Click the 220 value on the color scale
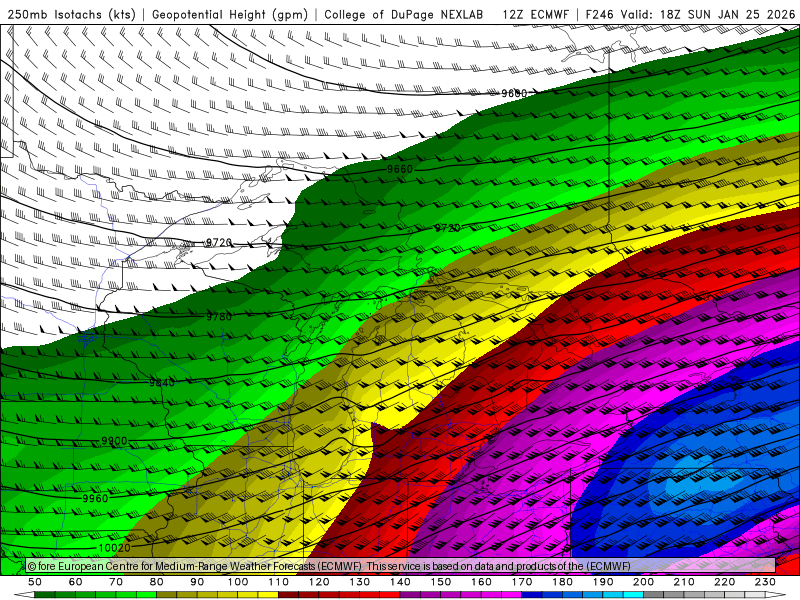The width and height of the screenshot is (800, 600). (724, 582)
